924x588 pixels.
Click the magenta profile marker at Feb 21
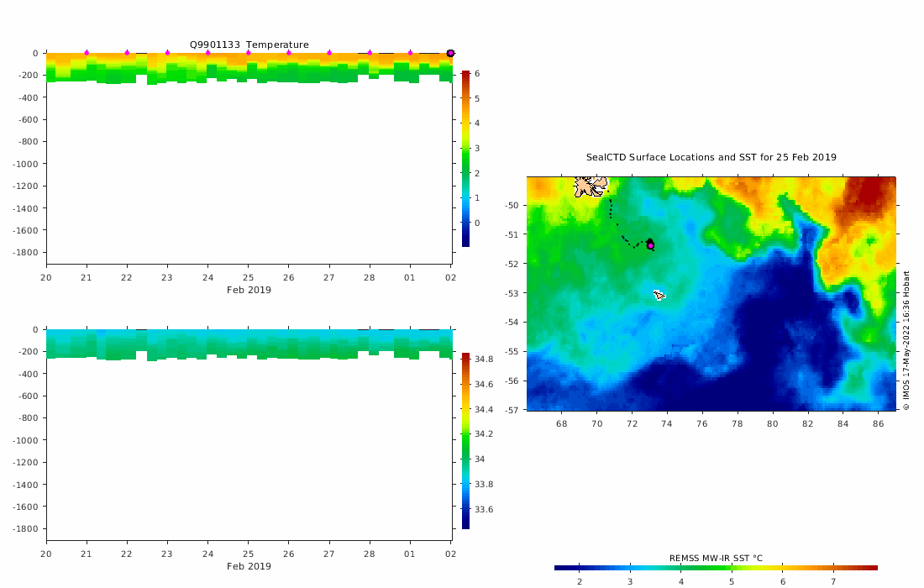(x=87, y=53)
